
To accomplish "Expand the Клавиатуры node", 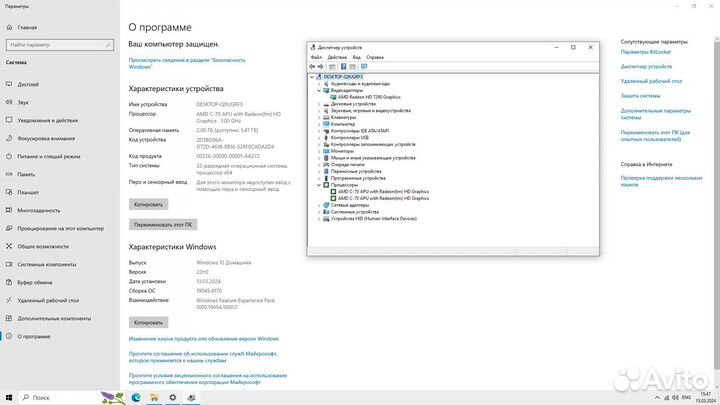I will click(x=319, y=118).
